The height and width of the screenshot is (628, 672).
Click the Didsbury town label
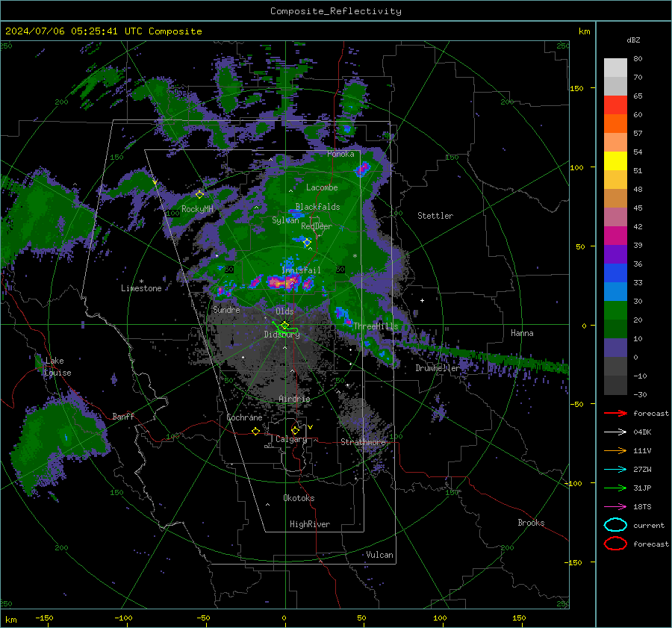click(x=281, y=335)
